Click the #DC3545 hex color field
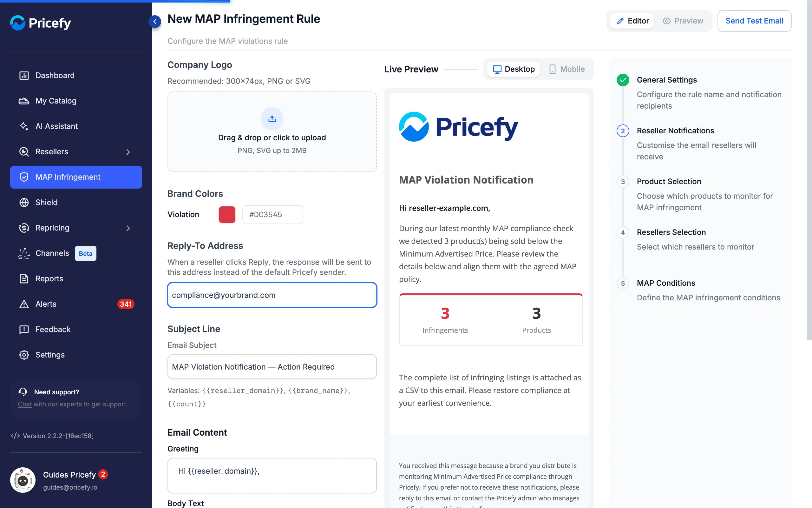 [272, 214]
